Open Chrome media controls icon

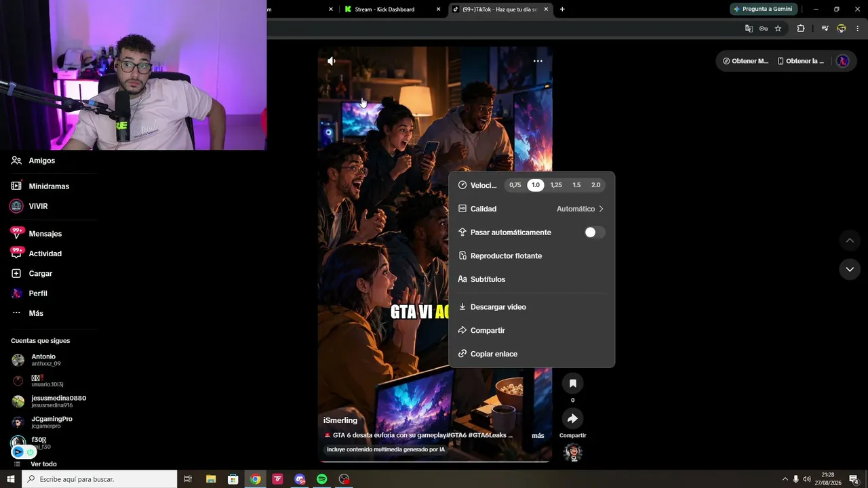(x=825, y=28)
